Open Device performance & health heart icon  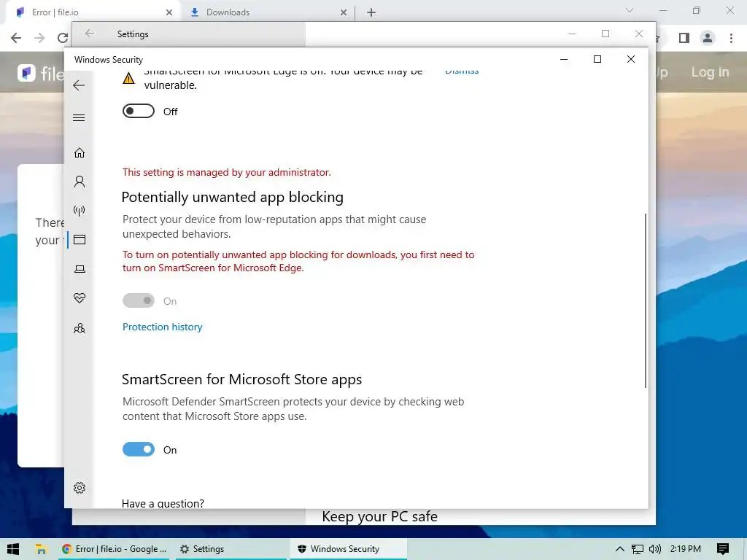pyautogui.click(x=80, y=298)
